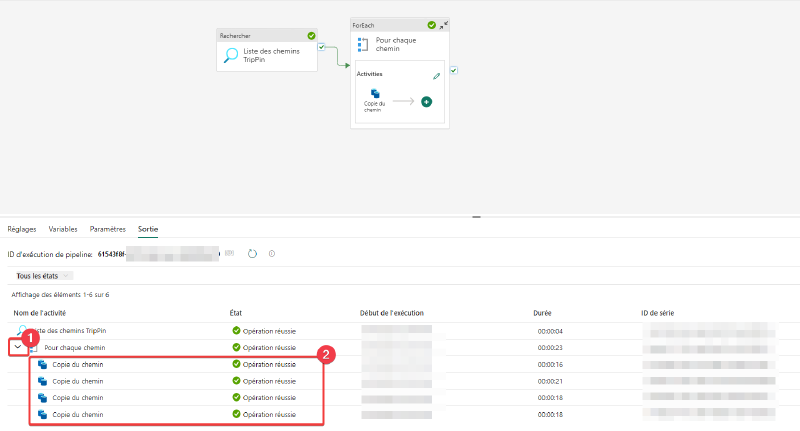The image size is (800, 431).
Task: Click the green success check on the Rechercher node
Action: pos(311,36)
